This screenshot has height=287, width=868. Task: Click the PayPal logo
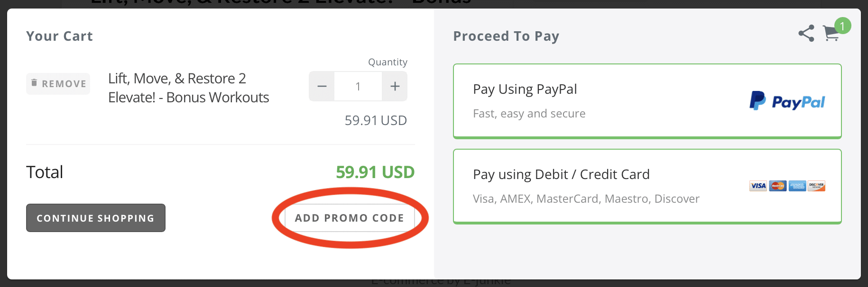(x=787, y=101)
